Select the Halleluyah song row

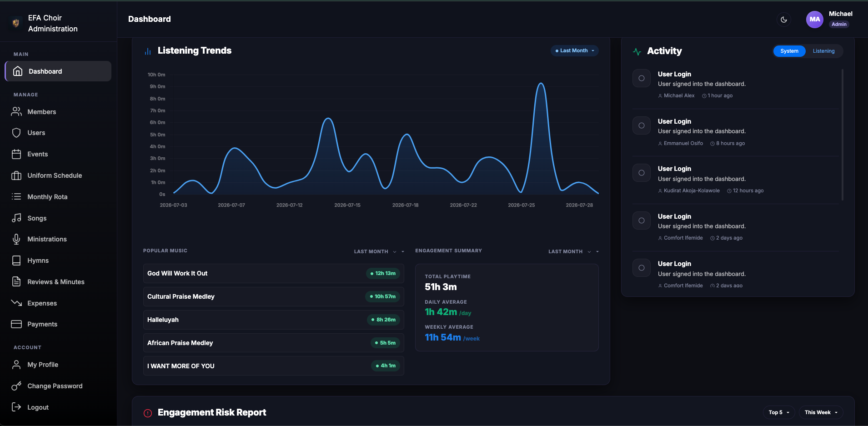273,320
